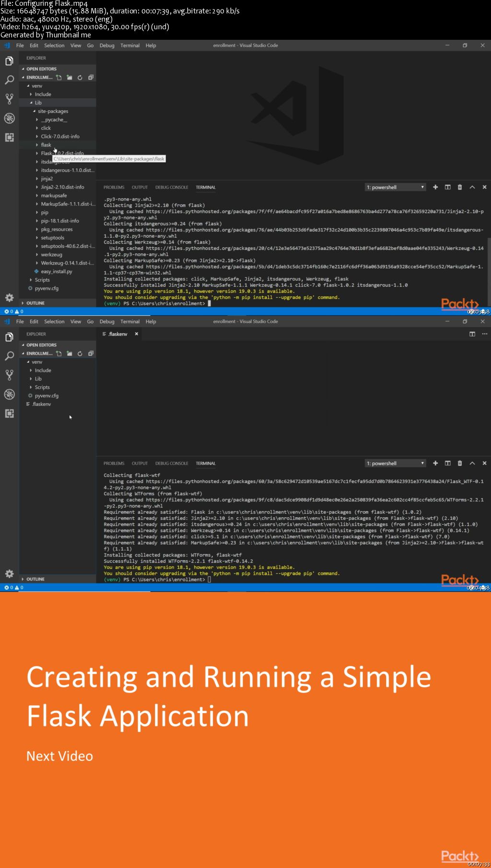This screenshot has width=491, height=868.
Task: Select the .flaskenv editor tab
Action: click(x=120, y=334)
